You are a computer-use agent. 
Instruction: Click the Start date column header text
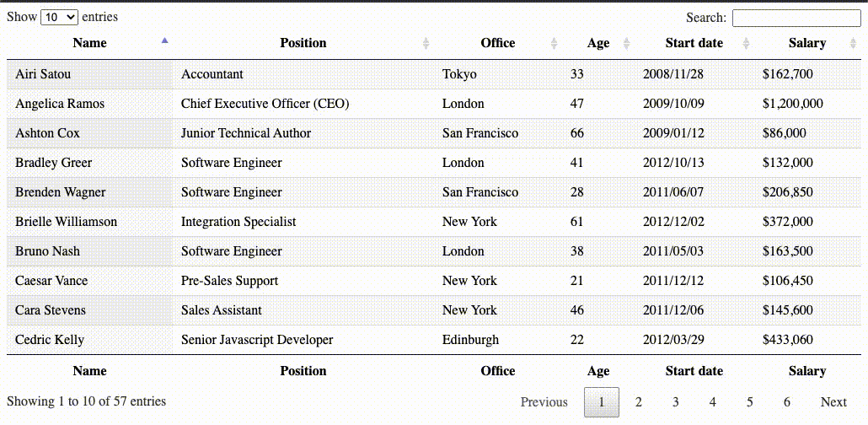tap(694, 43)
